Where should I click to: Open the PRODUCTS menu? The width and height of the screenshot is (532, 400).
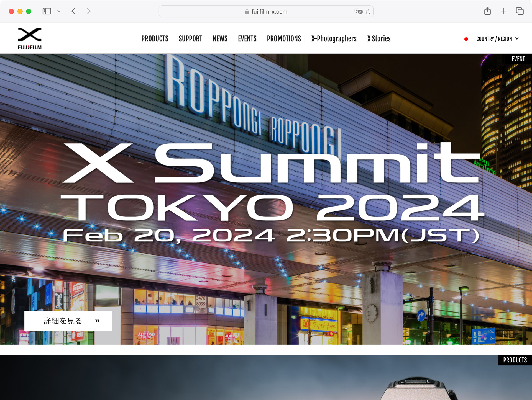(x=155, y=38)
